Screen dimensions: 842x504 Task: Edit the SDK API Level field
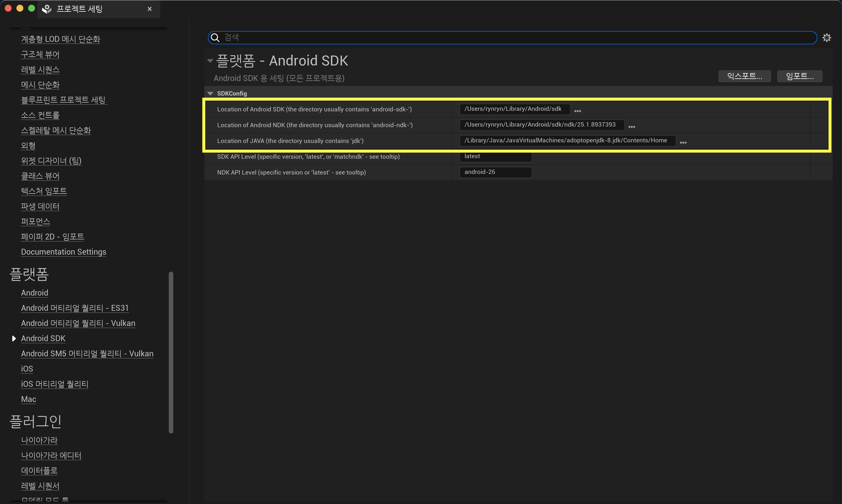click(495, 156)
